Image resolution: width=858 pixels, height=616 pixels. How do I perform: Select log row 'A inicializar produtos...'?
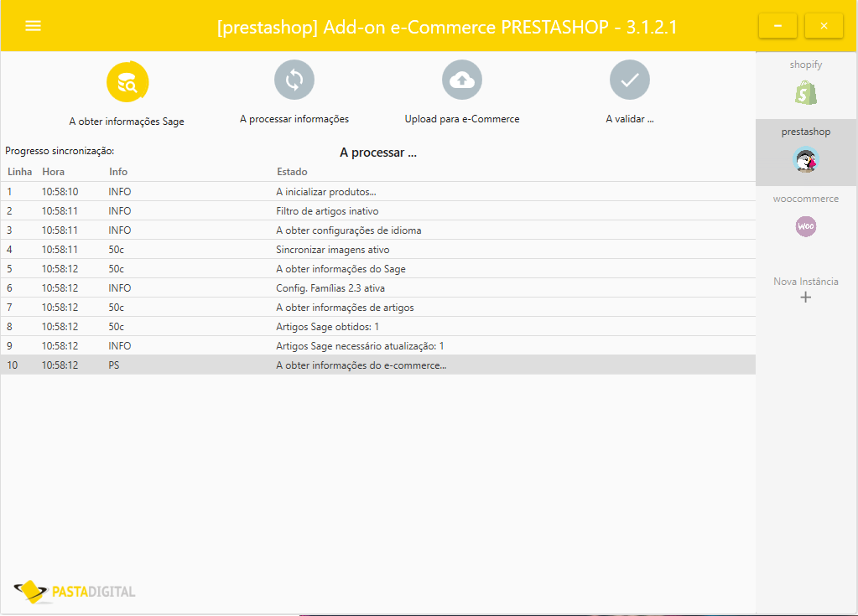378,192
